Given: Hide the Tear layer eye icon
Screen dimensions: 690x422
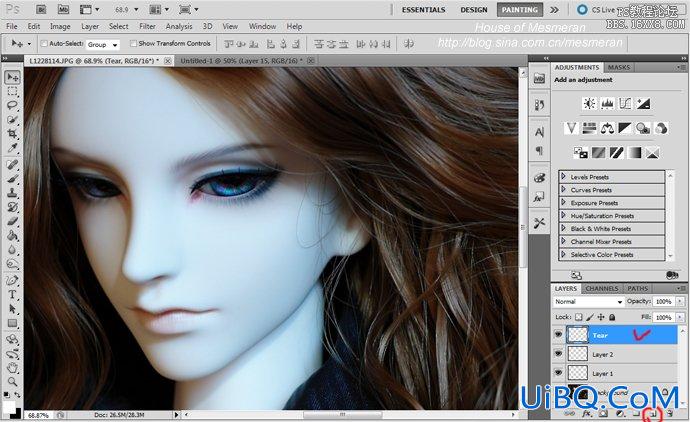Looking at the screenshot, I should [x=558, y=335].
